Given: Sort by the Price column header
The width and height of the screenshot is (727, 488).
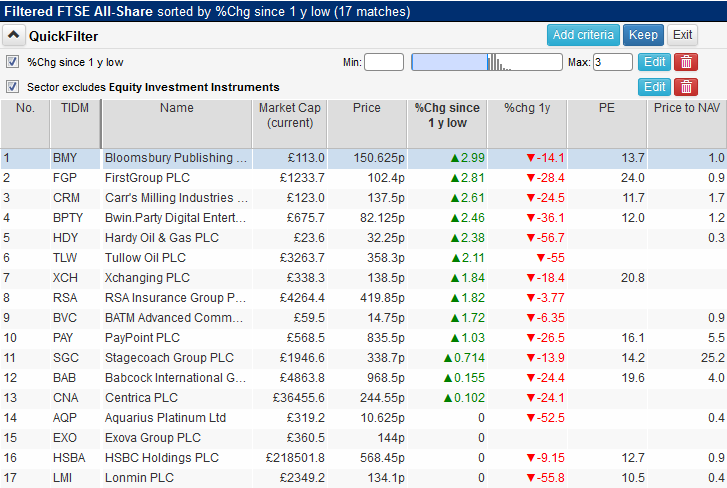Looking at the screenshot, I should pyautogui.click(x=367, y=124).
